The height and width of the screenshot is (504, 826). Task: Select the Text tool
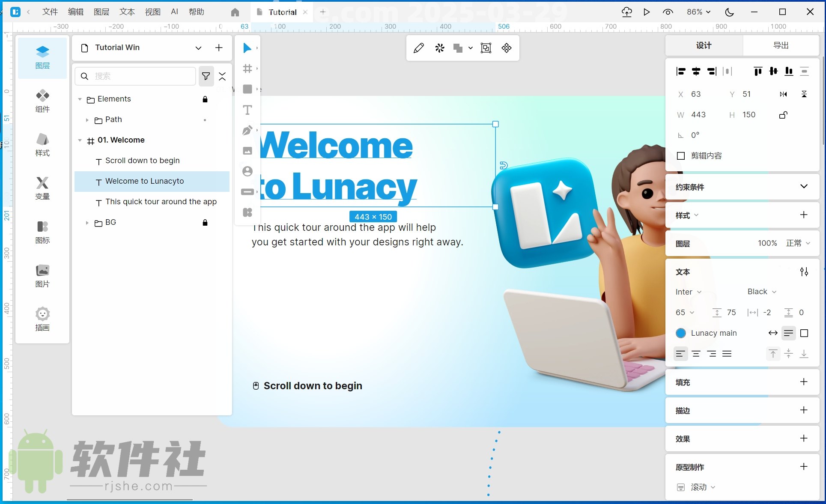coord(247,110)
